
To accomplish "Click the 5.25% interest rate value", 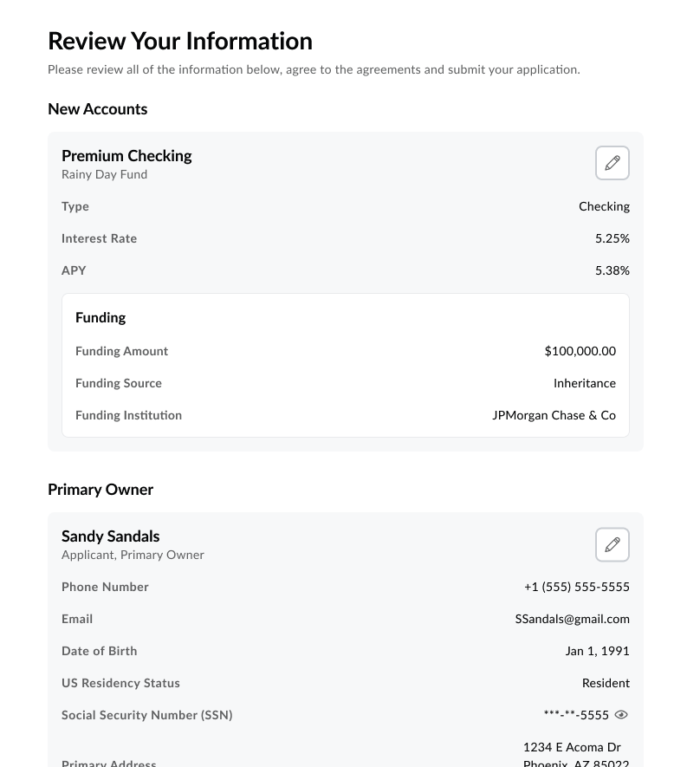I will [612, 238].
